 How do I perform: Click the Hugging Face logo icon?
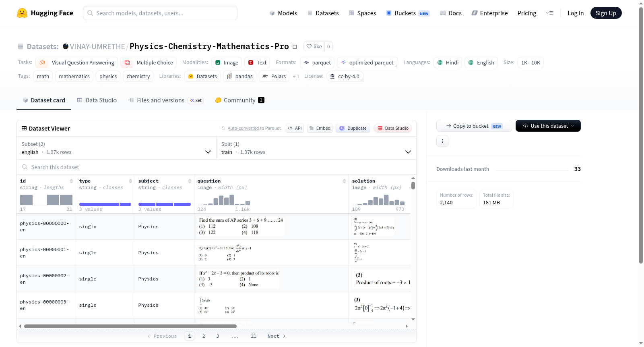pyautogui.click(x=22, y=13)
